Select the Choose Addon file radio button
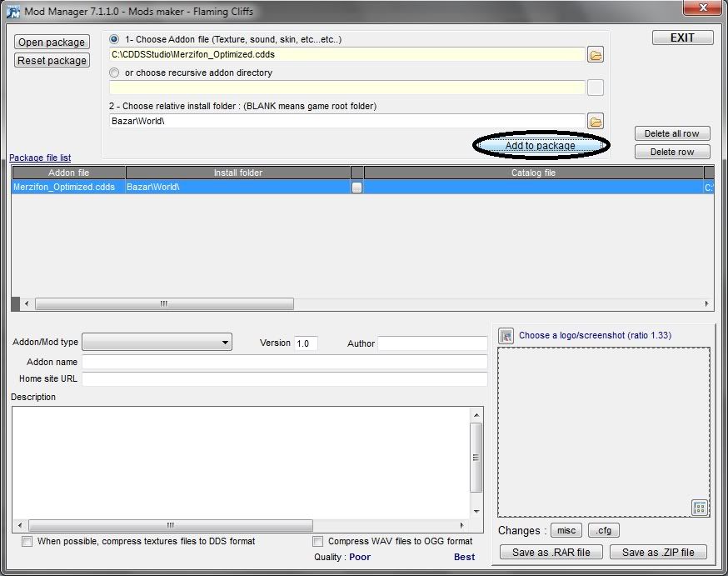The width and height of the screenshot is (728, 576). click(x=115, y=39)
